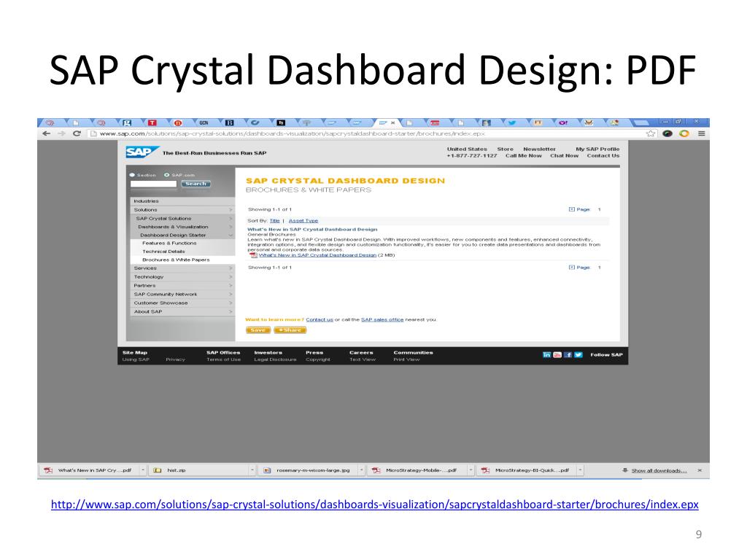The image size is (747, 560).
Task: Click Show all downloads link
Action: (659, 470)
